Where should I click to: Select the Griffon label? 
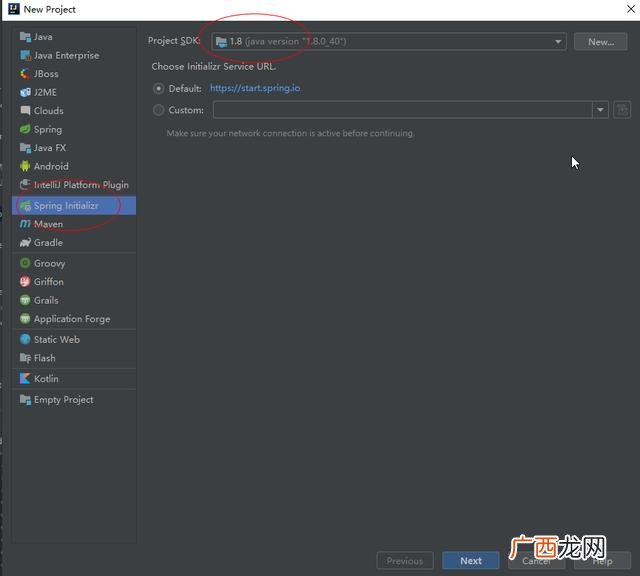49,282
